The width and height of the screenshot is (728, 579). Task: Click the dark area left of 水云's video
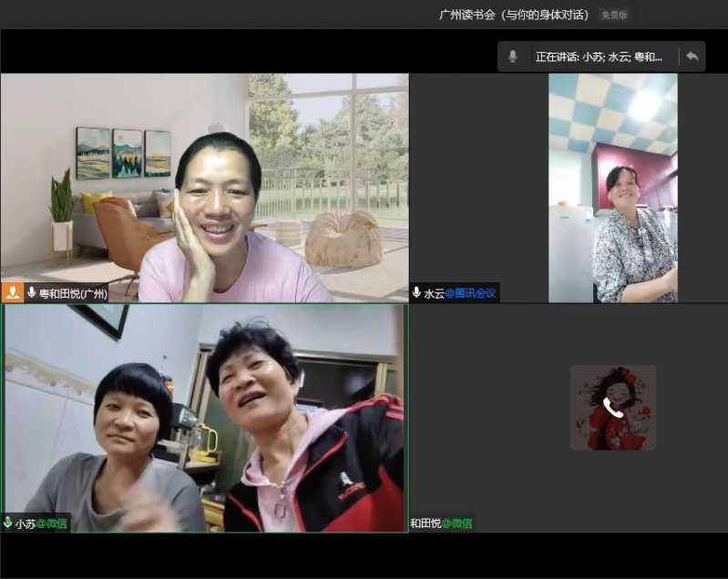pyautogui.click(x=478, y=182)
